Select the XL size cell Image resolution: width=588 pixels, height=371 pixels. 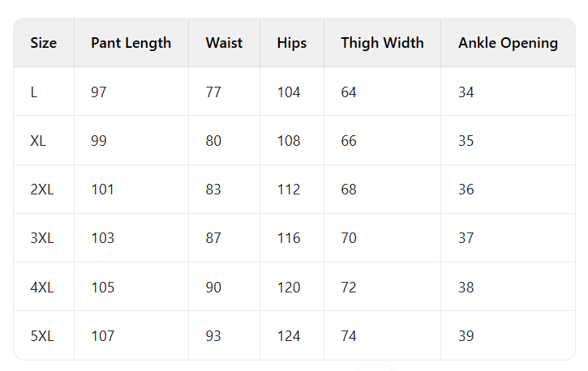[38, 141]
